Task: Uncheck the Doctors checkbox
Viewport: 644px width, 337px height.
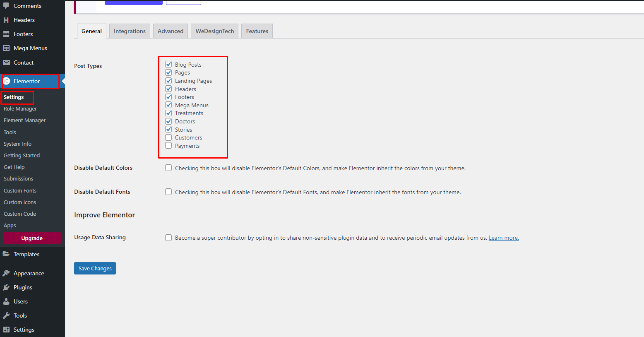Action: tap(168, 121)
